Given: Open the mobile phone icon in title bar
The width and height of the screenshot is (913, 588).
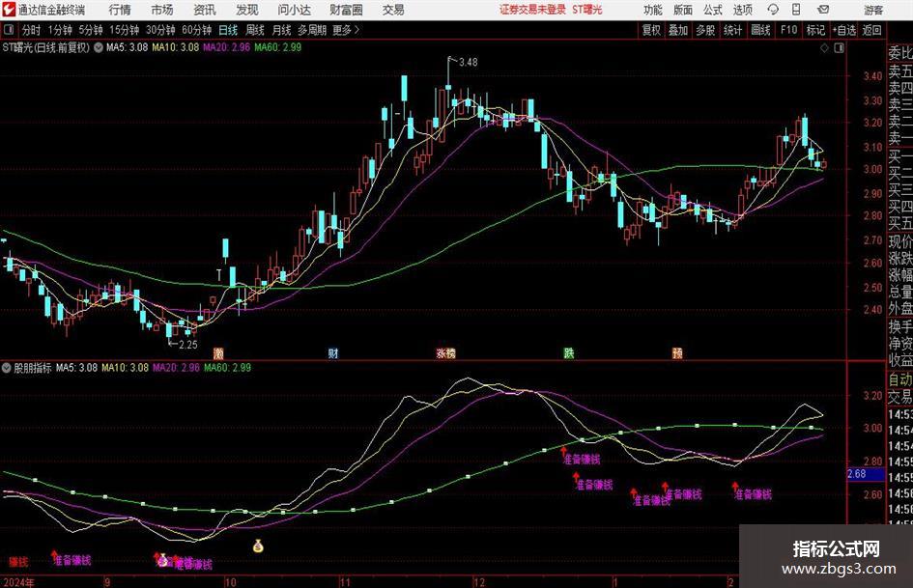Looking at the screenshot, I should pyautogui.click(x=796, y=10).
